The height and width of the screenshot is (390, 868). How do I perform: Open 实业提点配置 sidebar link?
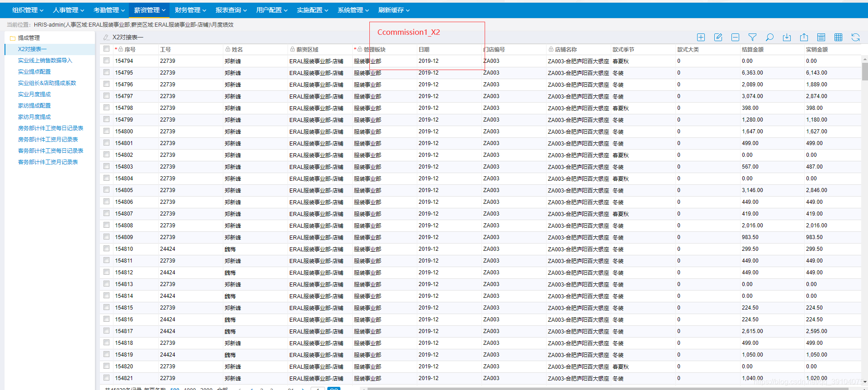click(x=34, y=72)
